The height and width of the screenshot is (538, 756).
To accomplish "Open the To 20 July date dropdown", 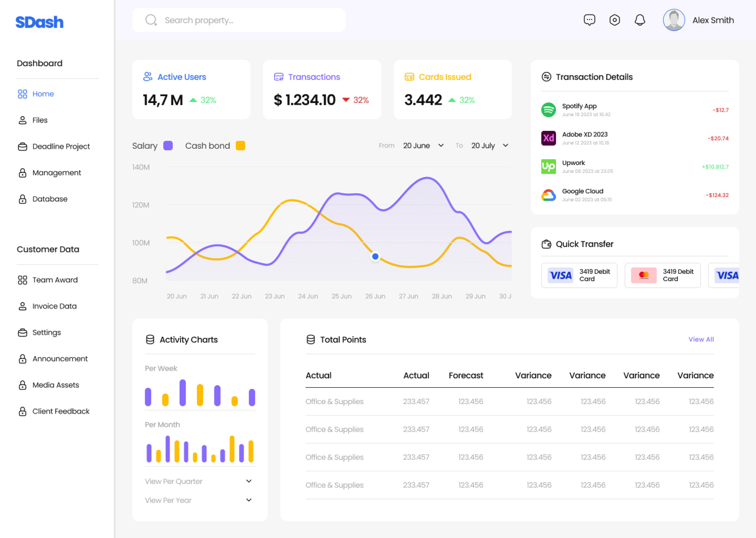I will click(x=490, y=146).
